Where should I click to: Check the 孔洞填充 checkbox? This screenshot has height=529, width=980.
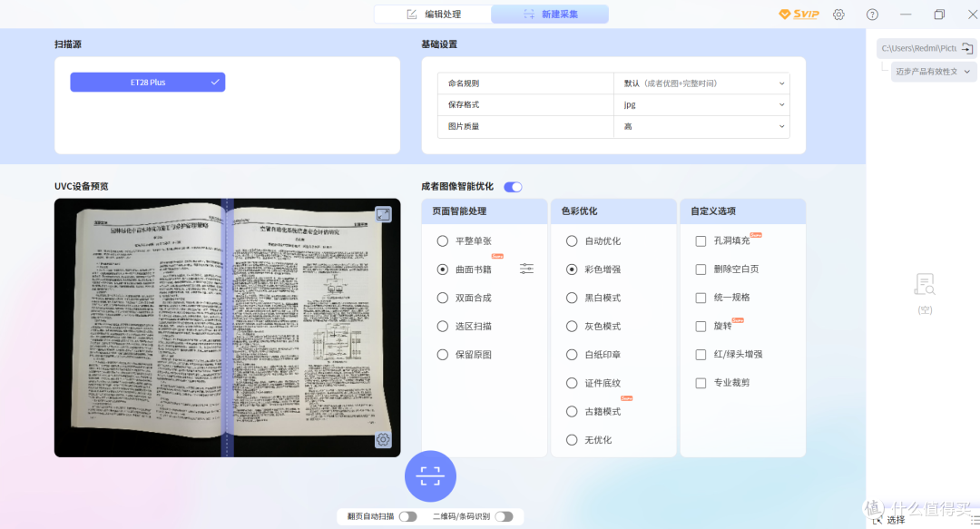[x=701, y=240]
